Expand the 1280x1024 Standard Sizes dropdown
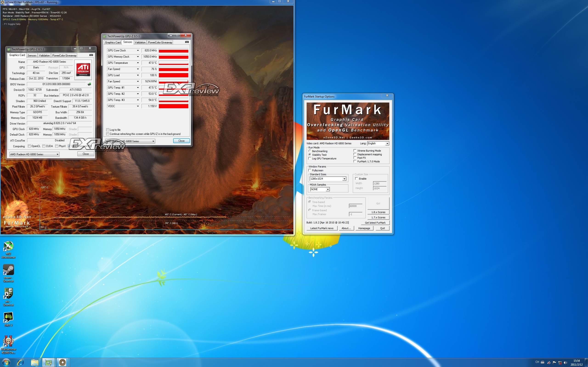The height and width of the screenshot is (367, 588). click(x=344, y=179)
